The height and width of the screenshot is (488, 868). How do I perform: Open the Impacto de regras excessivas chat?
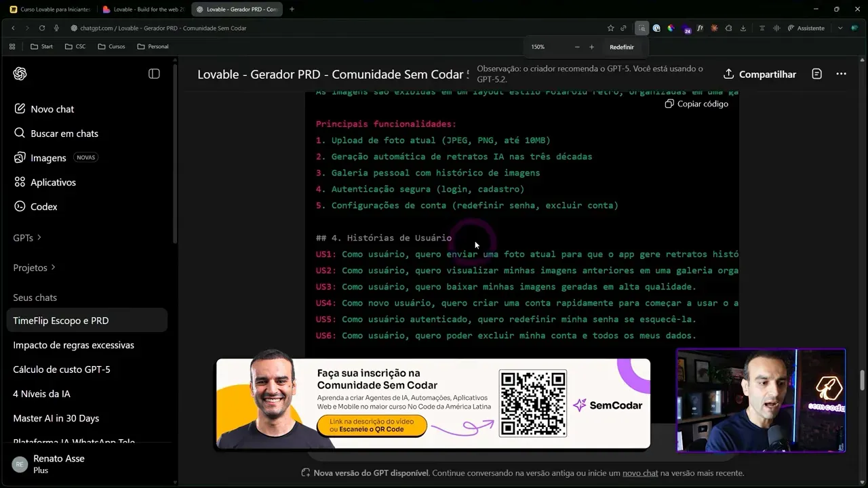click(x=73, y=345)
